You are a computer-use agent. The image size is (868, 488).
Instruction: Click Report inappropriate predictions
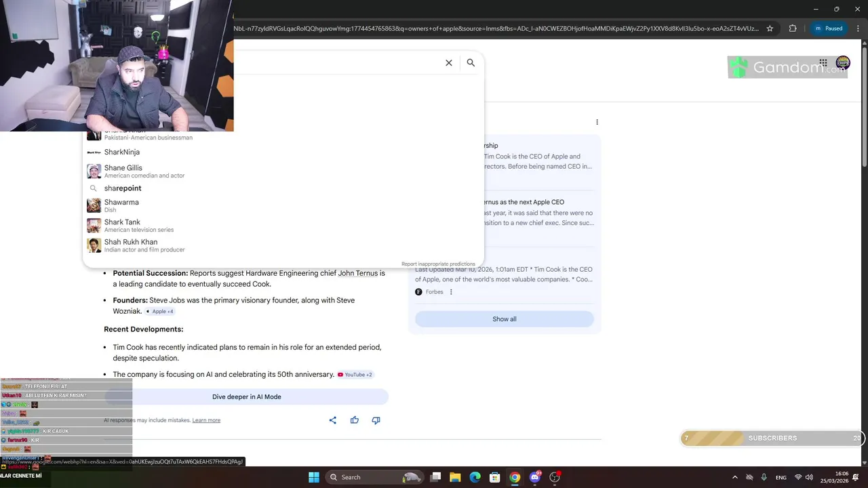click(x=438, y=264)
